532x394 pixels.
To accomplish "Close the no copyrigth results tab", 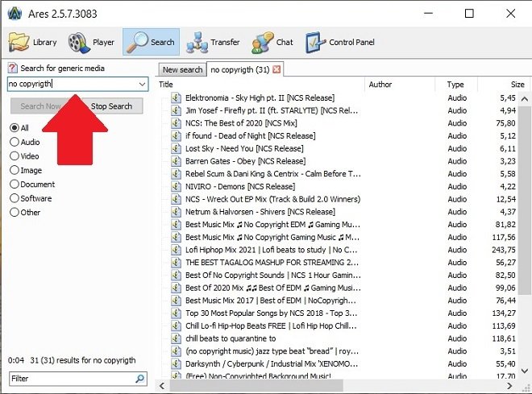I will pos(276,69).
